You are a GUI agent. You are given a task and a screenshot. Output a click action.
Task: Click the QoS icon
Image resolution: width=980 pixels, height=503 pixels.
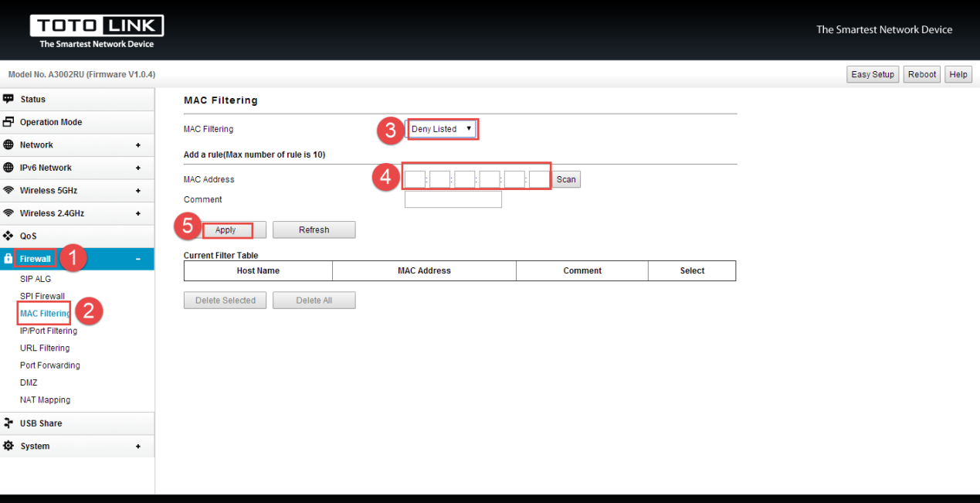click(8, 236)
